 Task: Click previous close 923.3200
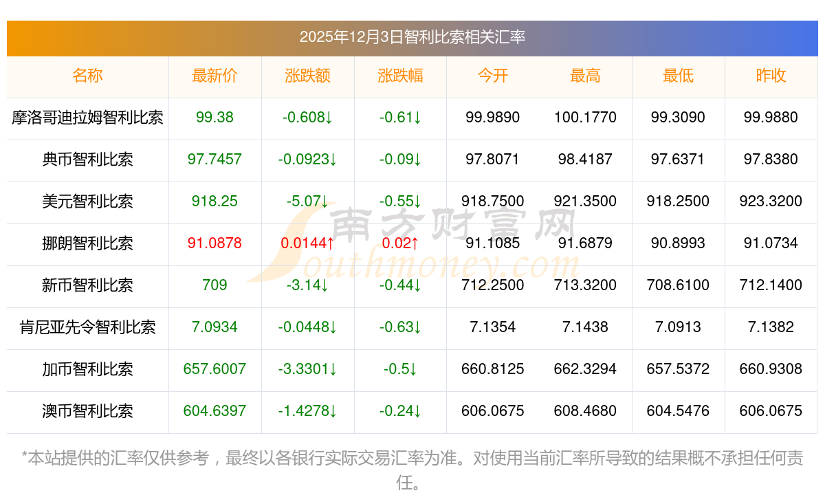coord(771,201)
